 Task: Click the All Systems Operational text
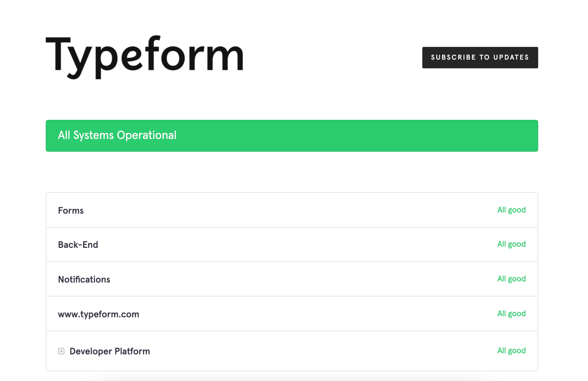117,135
